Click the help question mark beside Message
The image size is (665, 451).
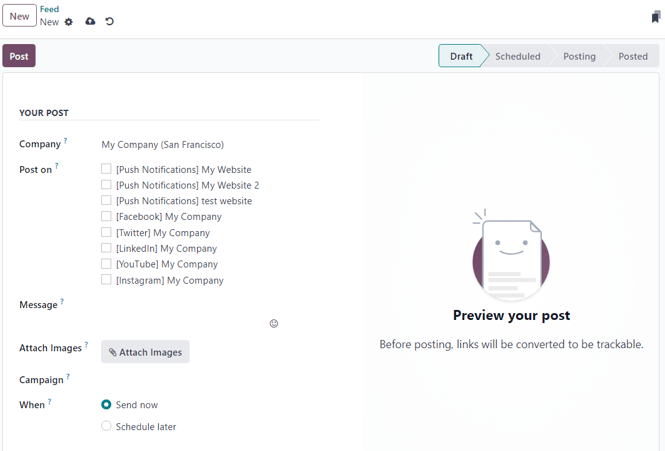click(62, 302)
